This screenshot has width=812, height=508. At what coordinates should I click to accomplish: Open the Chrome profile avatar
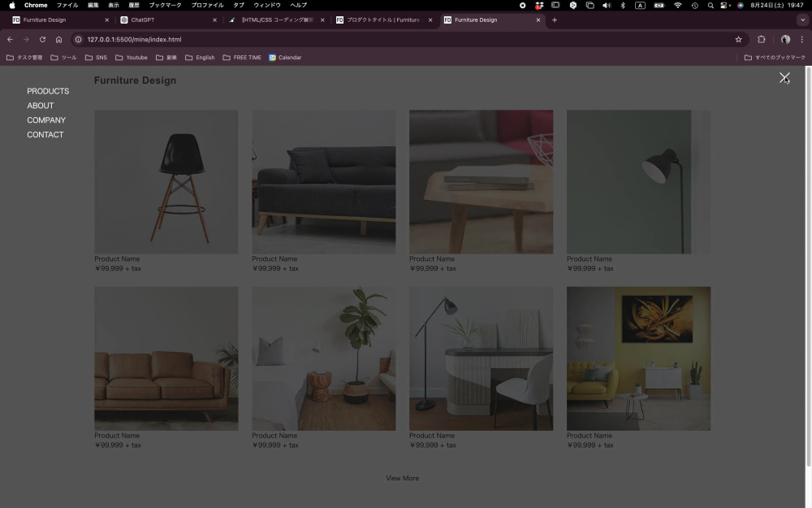(x=785, y=39)
